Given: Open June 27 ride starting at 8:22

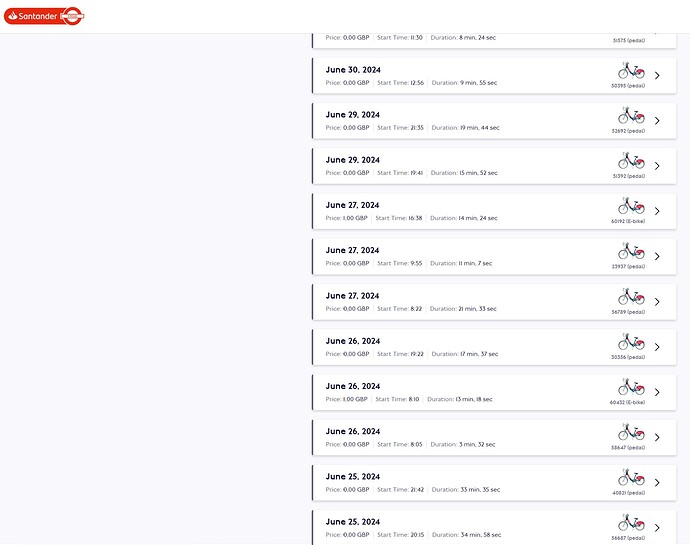Looking at the screenshot, I should tap(494, 302).
